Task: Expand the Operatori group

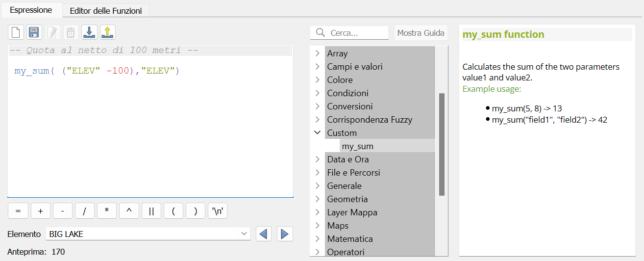Action: tap(317, 252)
